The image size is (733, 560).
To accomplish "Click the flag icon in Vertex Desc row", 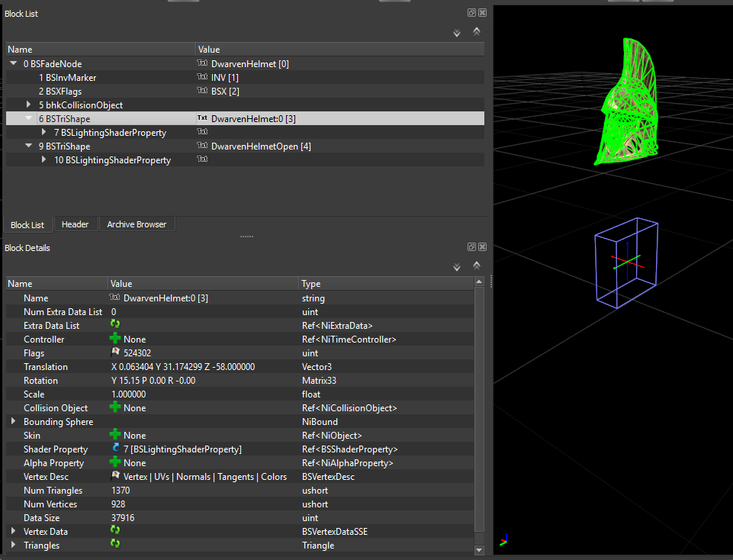I will pos(115,476).
